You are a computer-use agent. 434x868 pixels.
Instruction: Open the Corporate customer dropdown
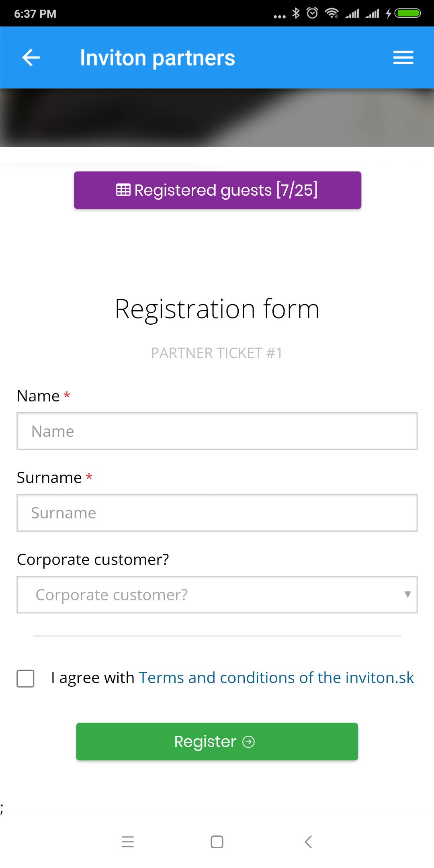209,595
